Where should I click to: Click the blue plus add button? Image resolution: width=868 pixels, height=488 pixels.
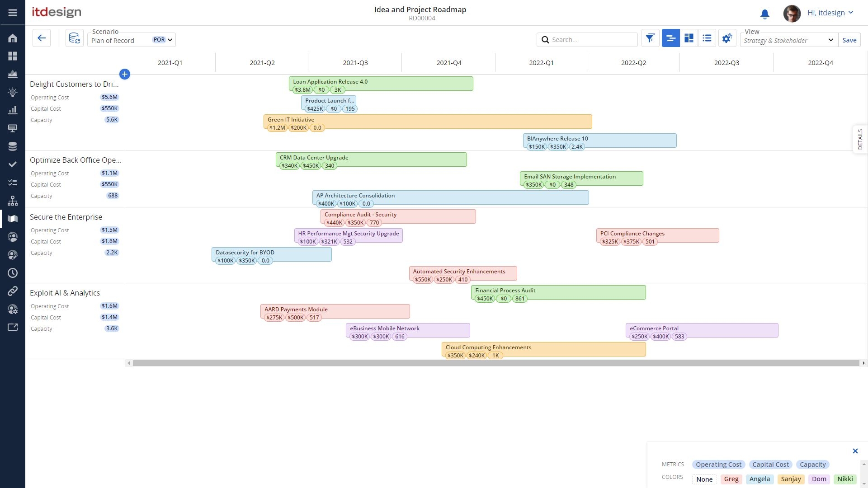125,74
